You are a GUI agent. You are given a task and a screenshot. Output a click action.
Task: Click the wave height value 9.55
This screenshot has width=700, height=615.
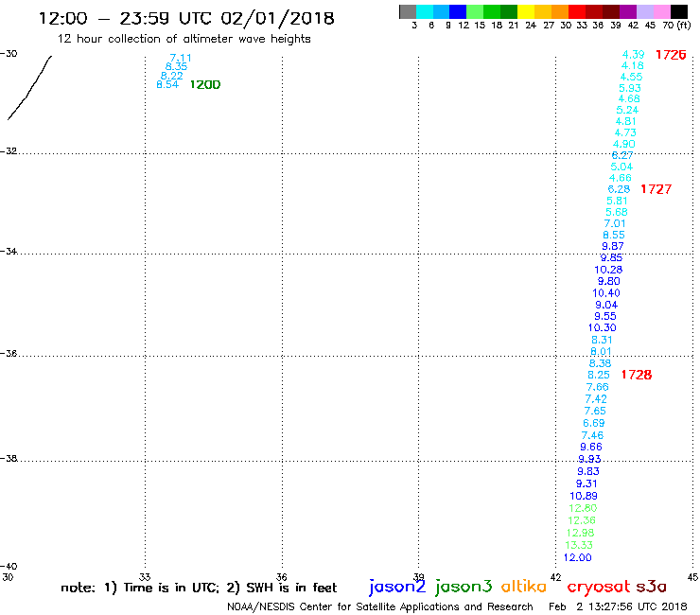(x=604, y=316)
